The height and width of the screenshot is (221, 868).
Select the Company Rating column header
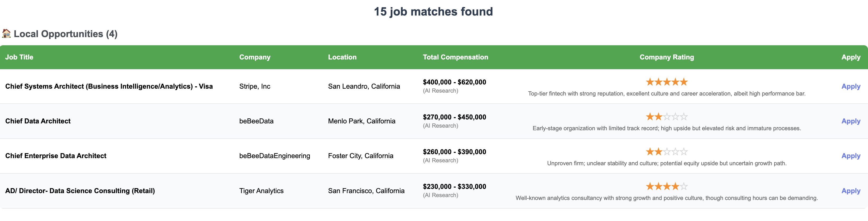pos(667,57)
